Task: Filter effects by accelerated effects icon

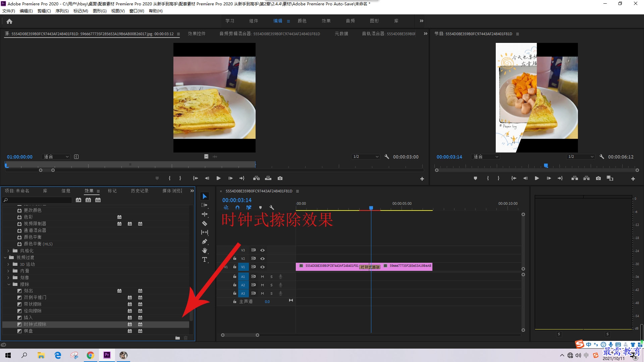Action: [x=78, y=200]
